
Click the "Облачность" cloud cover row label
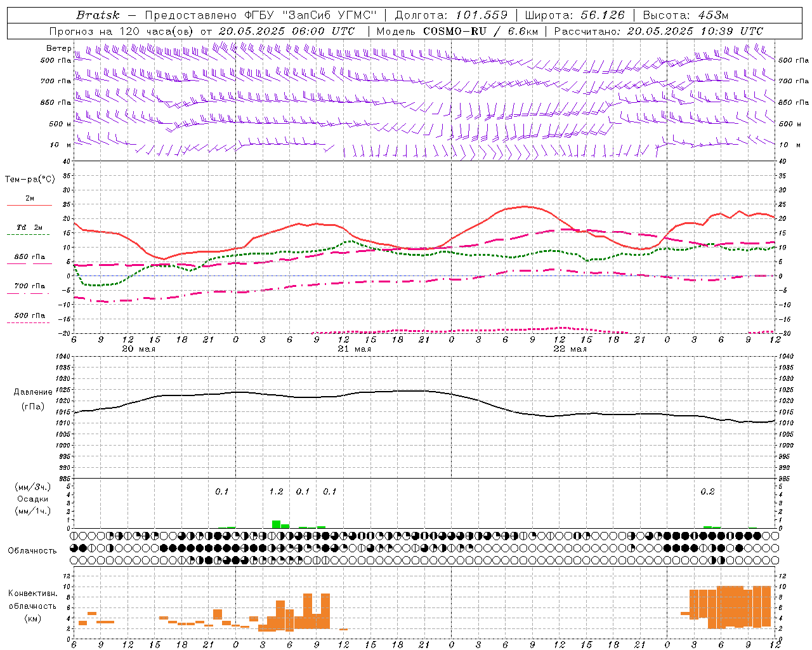pos(32,551)
